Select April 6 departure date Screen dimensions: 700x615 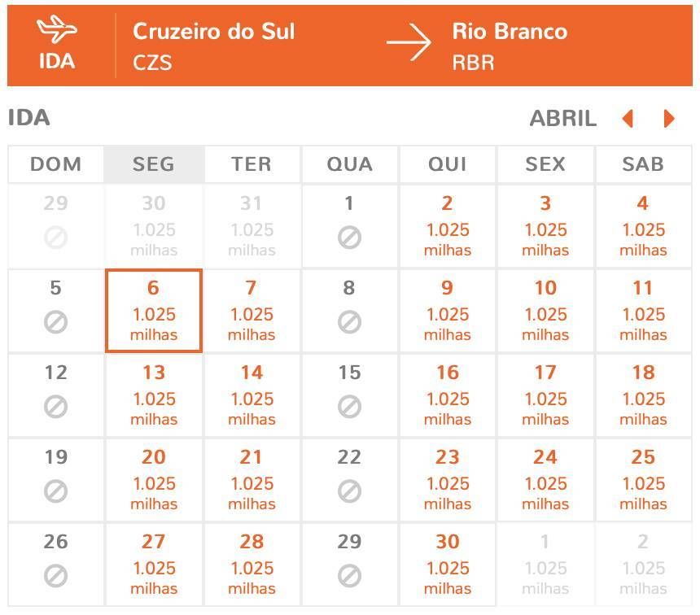pyautogui.click(x=154, y=311)
